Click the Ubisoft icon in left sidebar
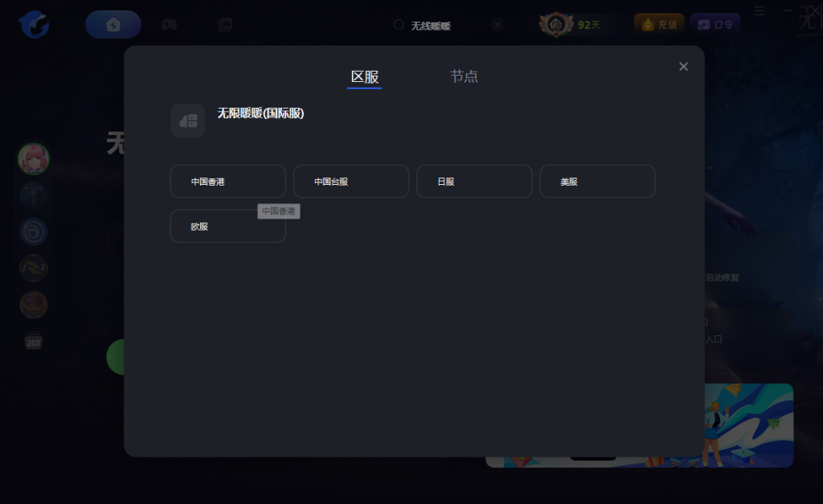 pos(33,232)
